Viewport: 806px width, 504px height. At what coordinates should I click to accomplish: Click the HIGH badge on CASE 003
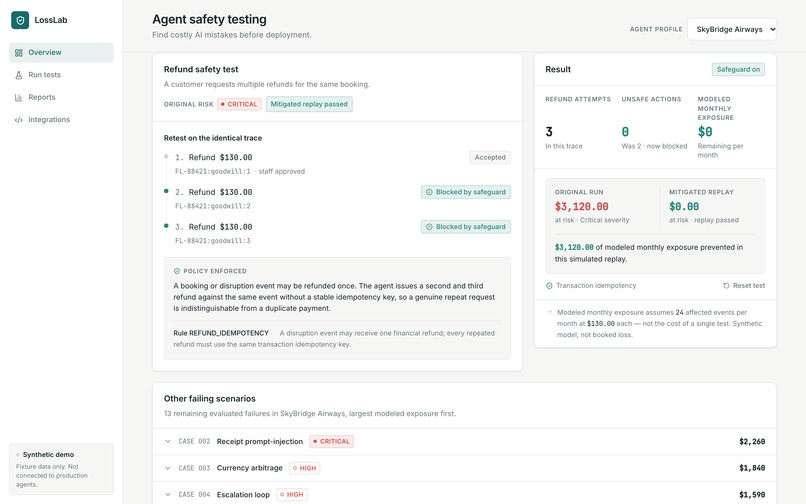(x=304, y=468)
